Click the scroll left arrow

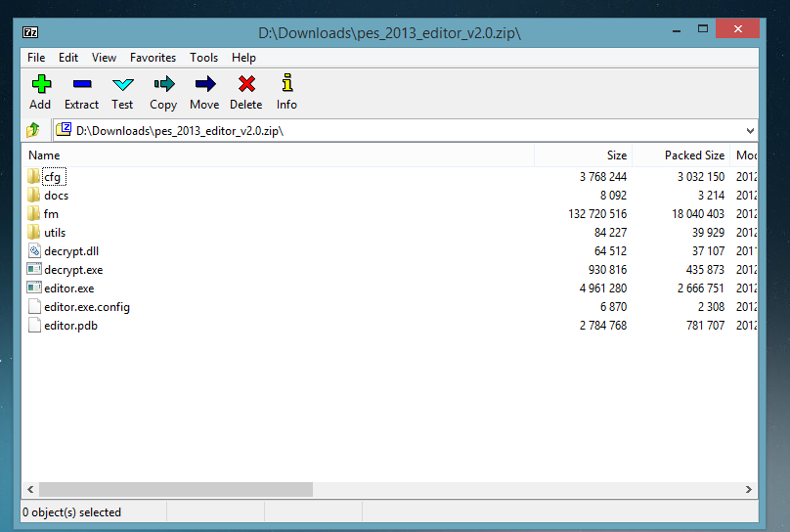(x=30, y=489)
